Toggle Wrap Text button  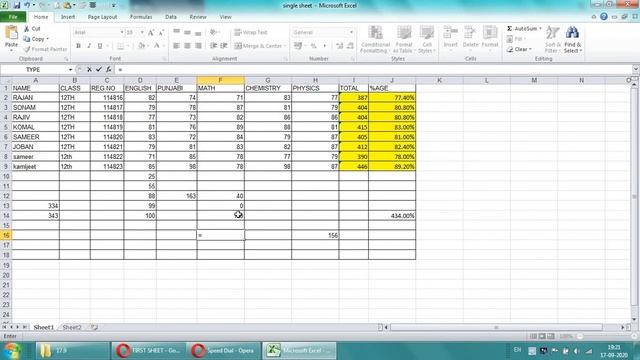click(x=251, y=32)
